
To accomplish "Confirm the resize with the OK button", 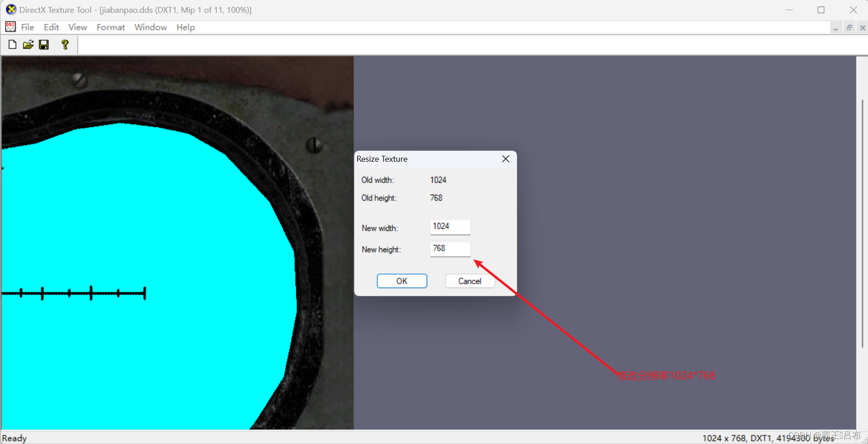I will pos(401,281).
